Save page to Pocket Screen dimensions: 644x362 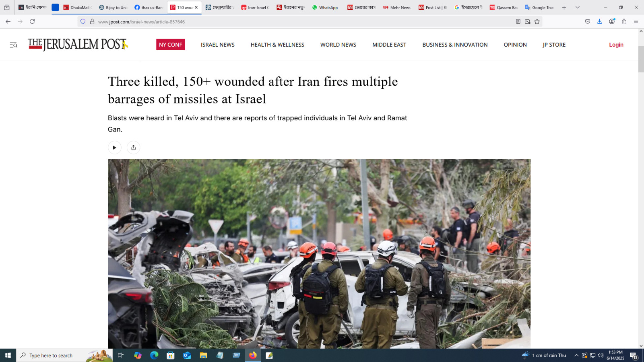[x=588, y=22]
